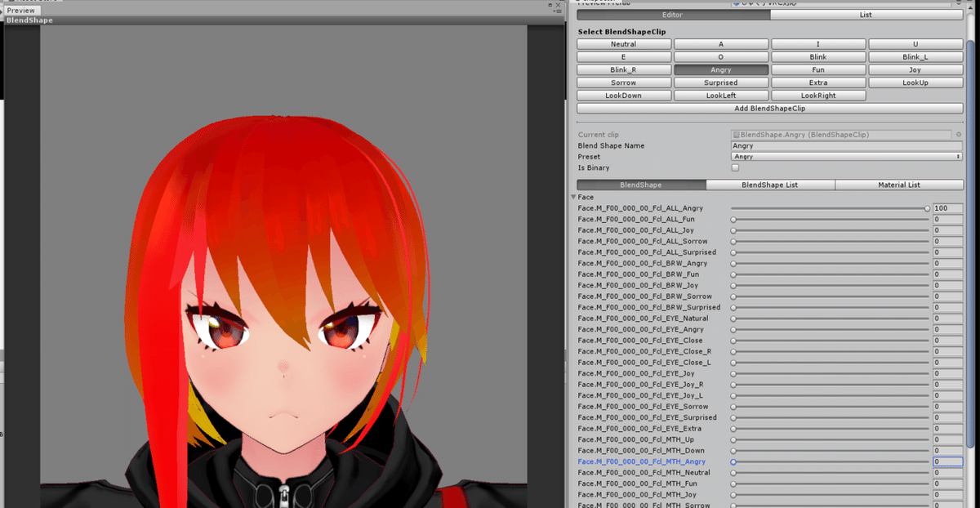
Task: Open the BlendShape List tab
Action: [769, 185]
